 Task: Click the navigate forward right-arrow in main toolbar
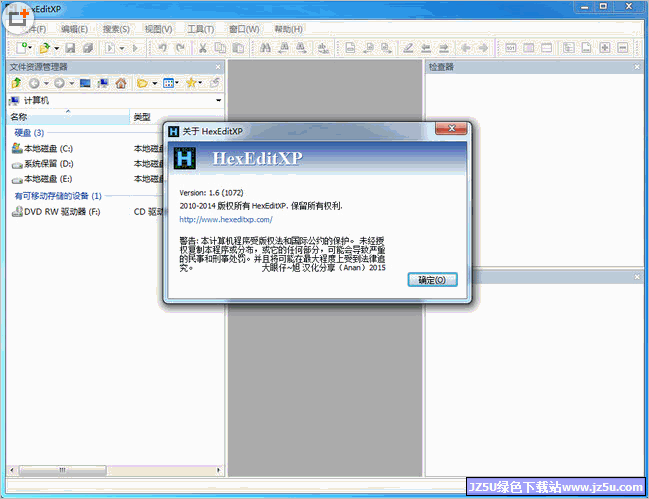(x=483, y=48)
